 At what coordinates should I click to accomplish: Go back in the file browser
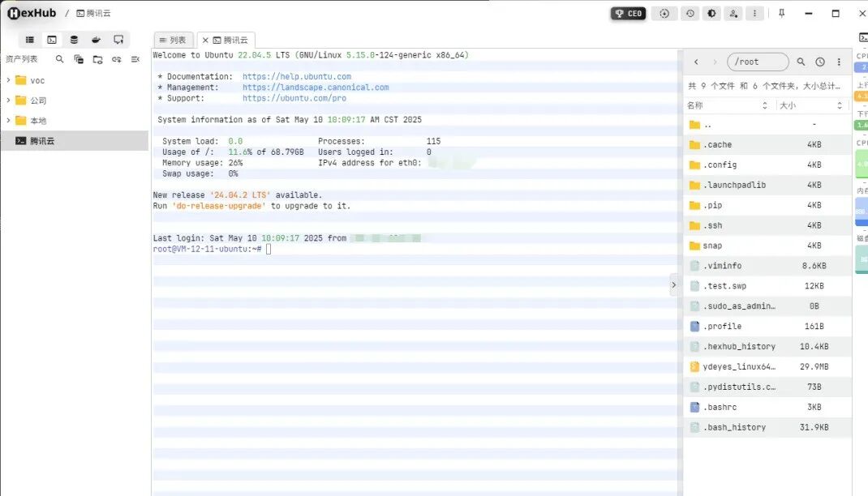click(x=696, y=62)
